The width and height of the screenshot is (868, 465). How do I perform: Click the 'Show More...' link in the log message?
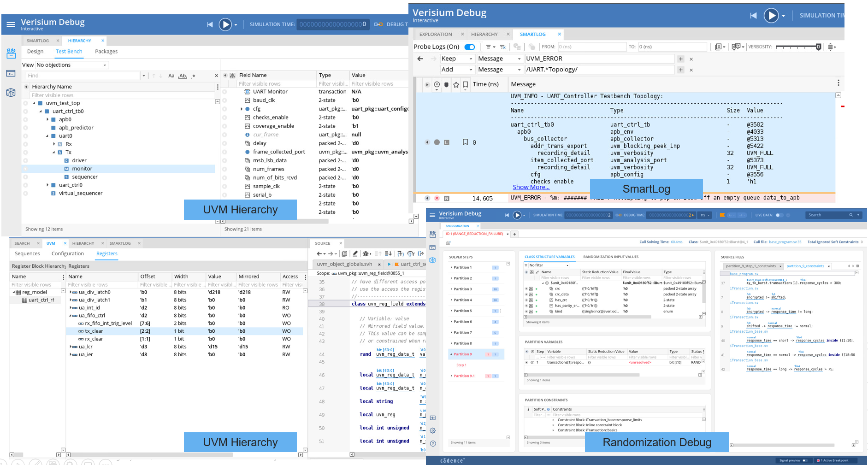pyautogui.click(x=531, y=187)
